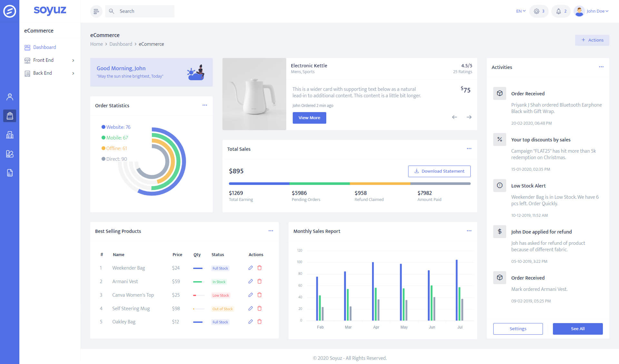This screenshot has height=364, width=619.
Task: Select the color swatches icon in sidebar
Action: (x=10, y=154)
